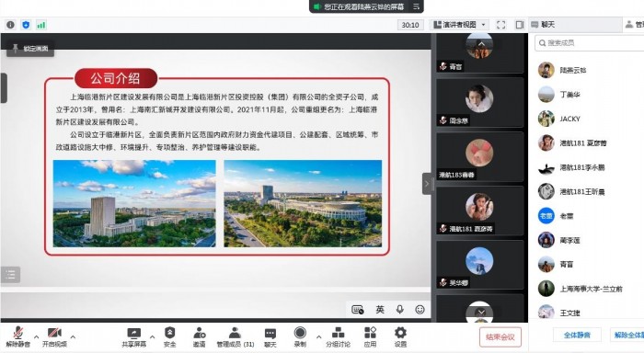
Task: Click the End Meeting (结束会议) button
Action: tap(500, 337)
